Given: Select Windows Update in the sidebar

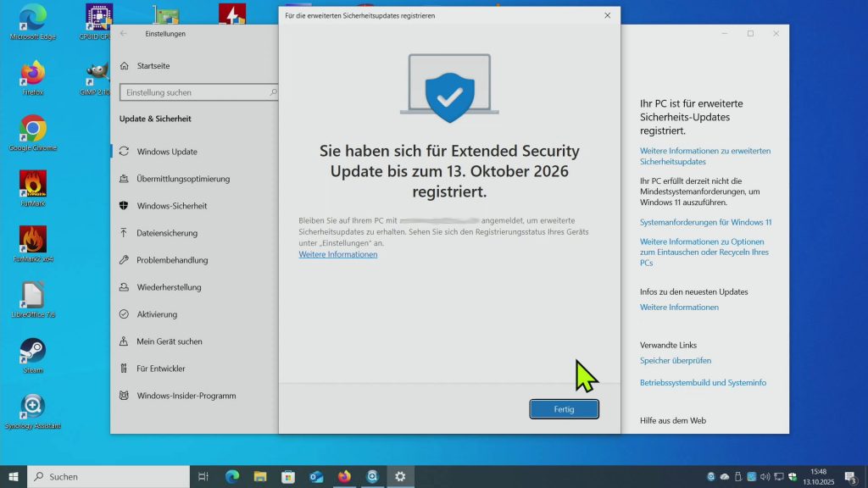Looking at the screenshot, I should (167, 152).
